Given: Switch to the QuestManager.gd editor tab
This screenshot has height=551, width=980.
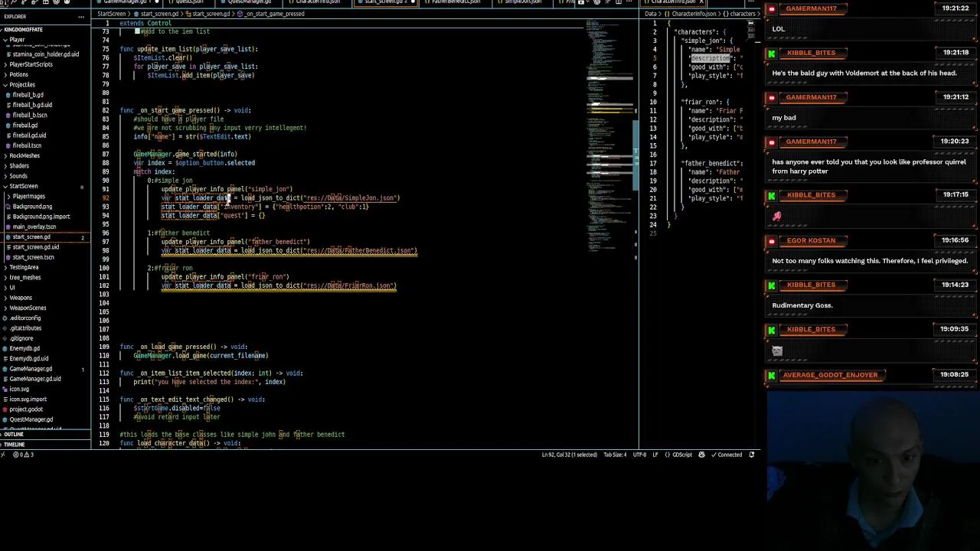Looking at the screenshot, I should point(249,2).
